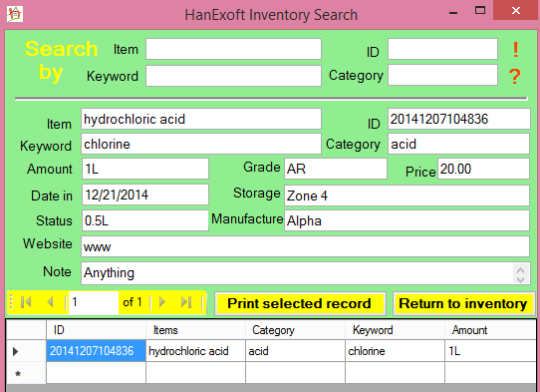Open help via red question mark
The image size is (540, 392).
515,76
